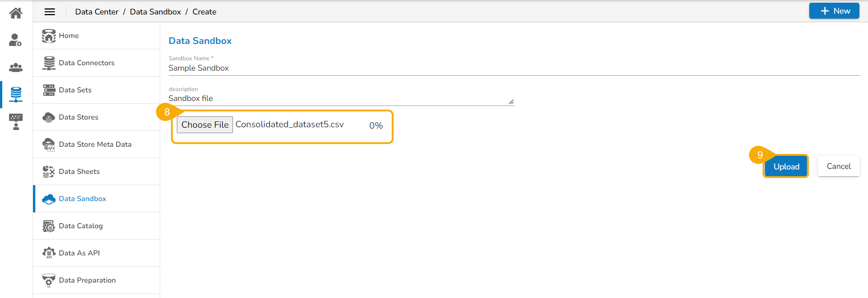Image resolution: width=868 pixels, height=298 pixels.
Task: Click the Data Catalog icon
Action: (49, 226)
